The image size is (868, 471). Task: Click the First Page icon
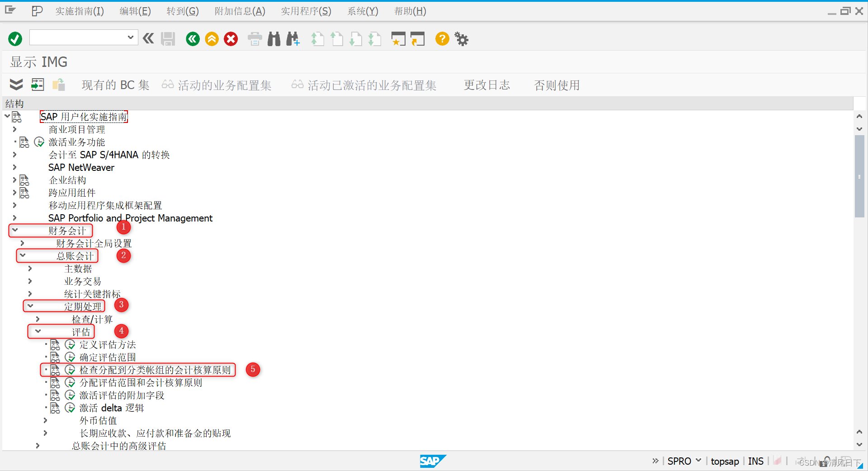(318, 39)
